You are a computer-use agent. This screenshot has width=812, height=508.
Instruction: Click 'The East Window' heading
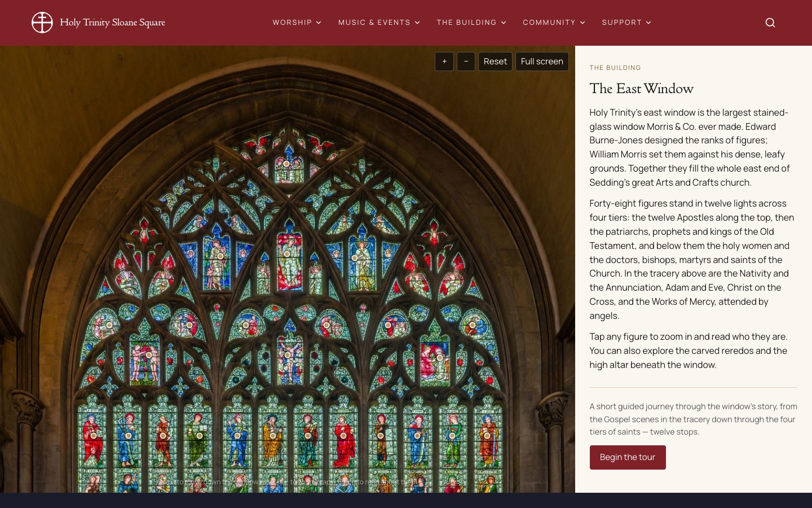coord(642,89)
